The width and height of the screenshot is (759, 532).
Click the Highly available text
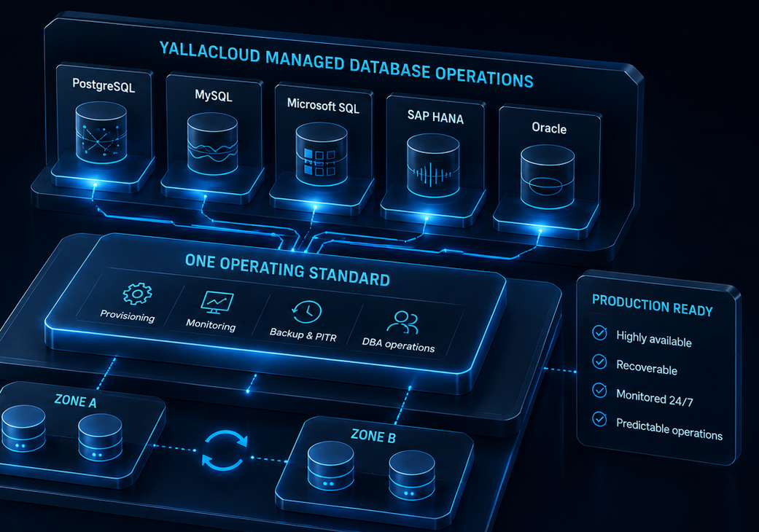[654, 339]
